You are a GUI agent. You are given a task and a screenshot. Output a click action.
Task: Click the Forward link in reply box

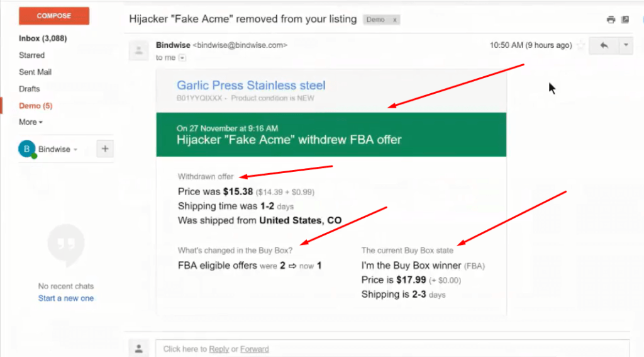pyautogui.click(x=254, y=349)
